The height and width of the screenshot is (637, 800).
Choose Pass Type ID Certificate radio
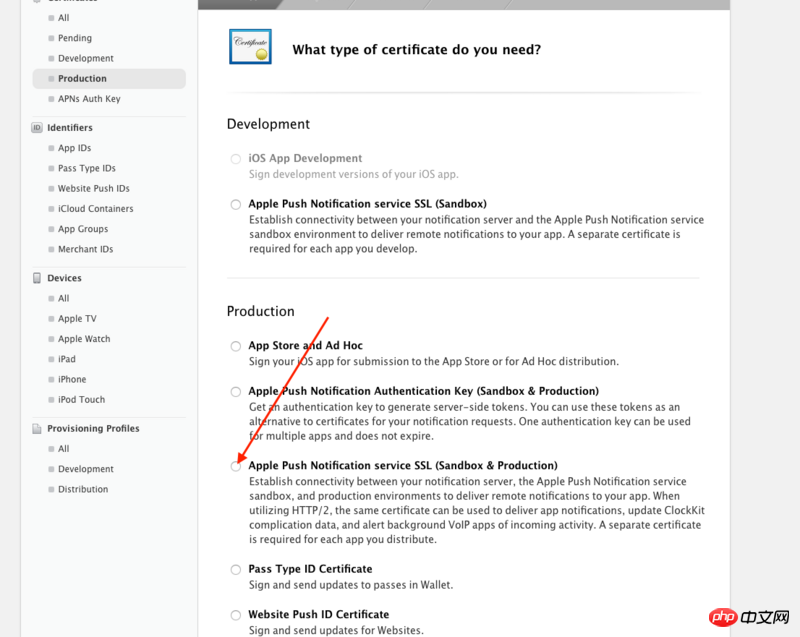[x=235, y=570]
